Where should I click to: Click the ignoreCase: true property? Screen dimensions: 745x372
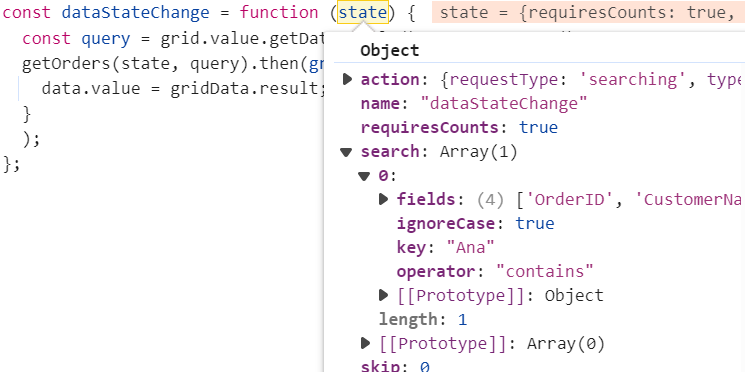[x=476, y=223]
